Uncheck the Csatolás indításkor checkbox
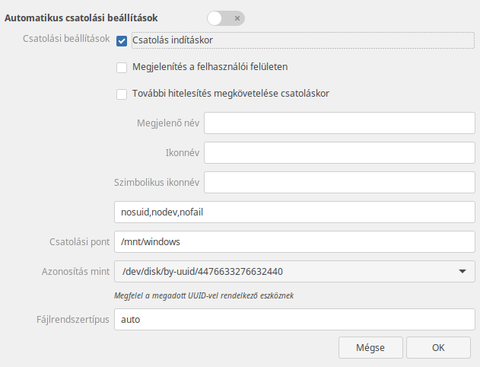This screenshot has width=480, height=367. tap(122, 41)
